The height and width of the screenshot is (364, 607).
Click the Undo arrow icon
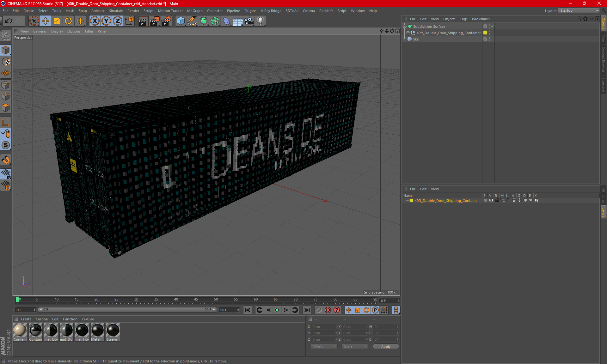coord(9,21)
